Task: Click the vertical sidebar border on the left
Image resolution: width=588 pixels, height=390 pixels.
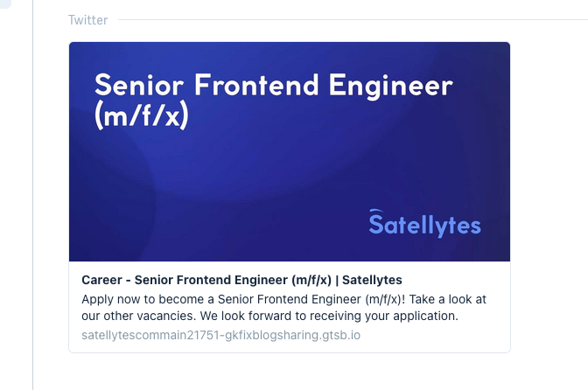Action: [x=33, y=195]
